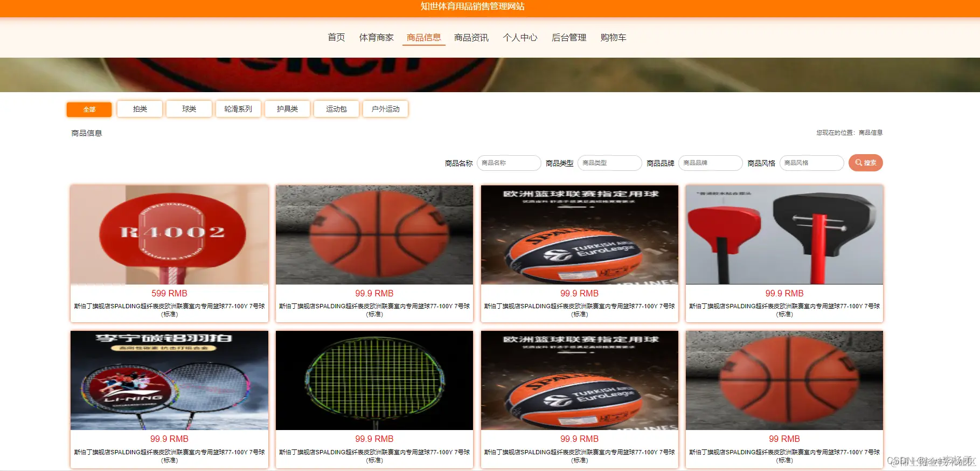Focus the 商品风格 search field

(x=811, y=163)
